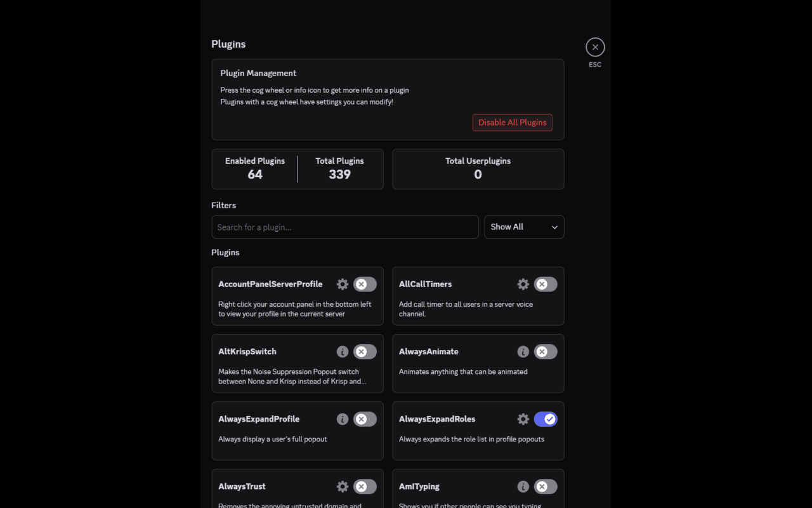Screen dimensions: 812x508
Task: Enable the AccountPanelServerProfile plugin toggle
Action: pyautogui.click(x=365, y=284)
